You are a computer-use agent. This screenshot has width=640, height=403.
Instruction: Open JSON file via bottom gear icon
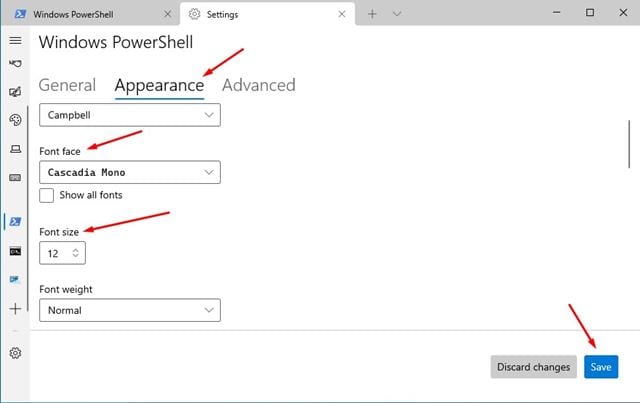(15, 353)
